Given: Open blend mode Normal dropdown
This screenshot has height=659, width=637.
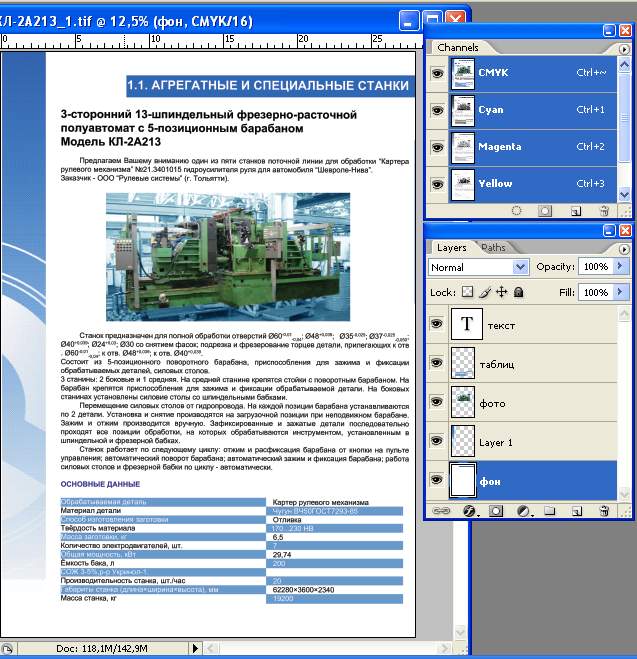Looking at the screenshot, I should tap(479, 267).
